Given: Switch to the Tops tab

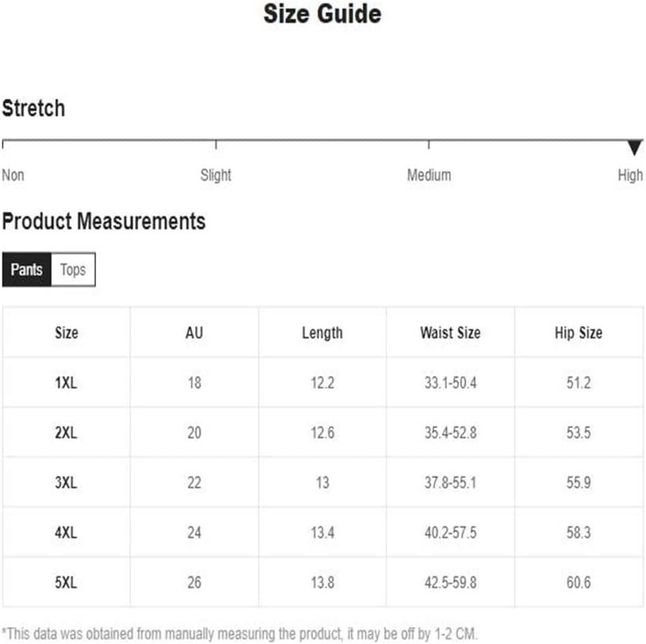Looking at the screenshot, I should tap(74, 270).
